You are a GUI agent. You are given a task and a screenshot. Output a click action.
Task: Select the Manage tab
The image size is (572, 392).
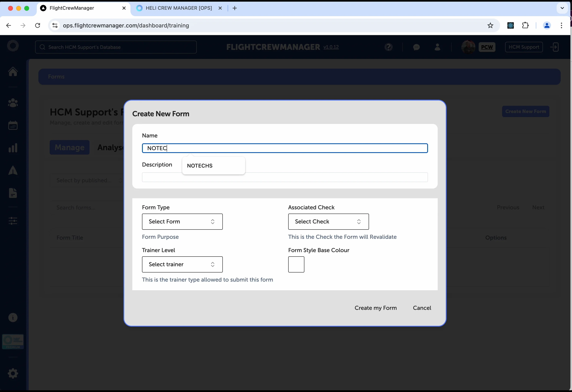point(69,147)
